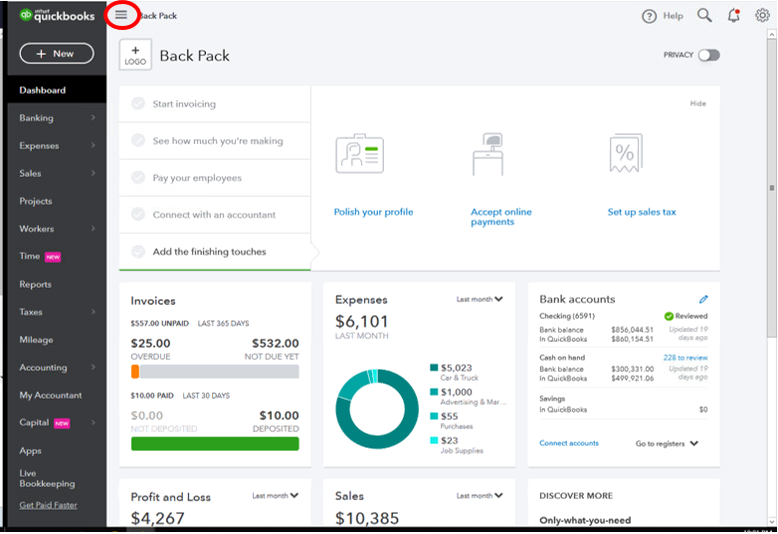778x534 pixels.
Task: Click the Savings account row
Action: pyautogui.click(x=624, y=404)
